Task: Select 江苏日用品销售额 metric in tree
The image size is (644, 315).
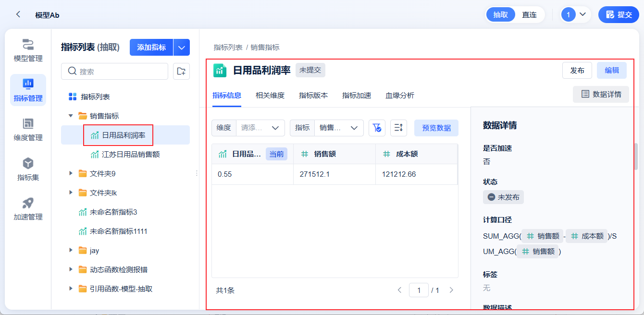Action: coord(125,154)
